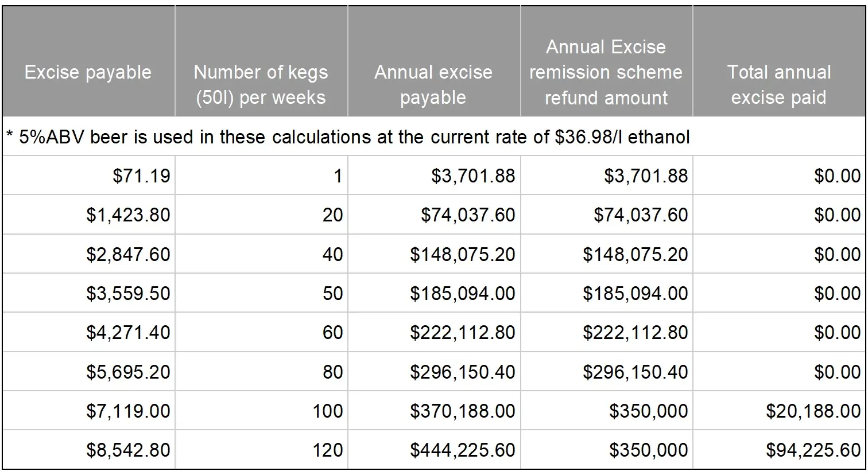The height and width of the screenshot is (475, 868).
Task: Click the 'Annual excise payable' header cell
Action: [x=433, y=84]
